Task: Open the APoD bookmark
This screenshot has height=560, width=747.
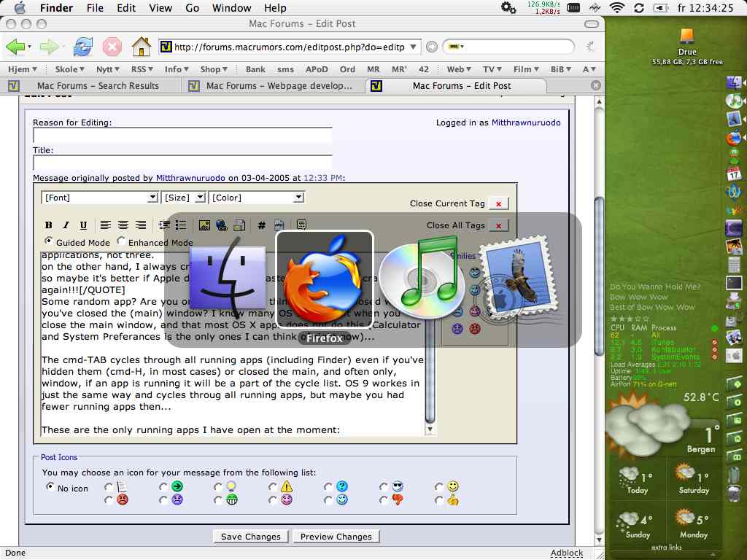Action: [317, 69]
